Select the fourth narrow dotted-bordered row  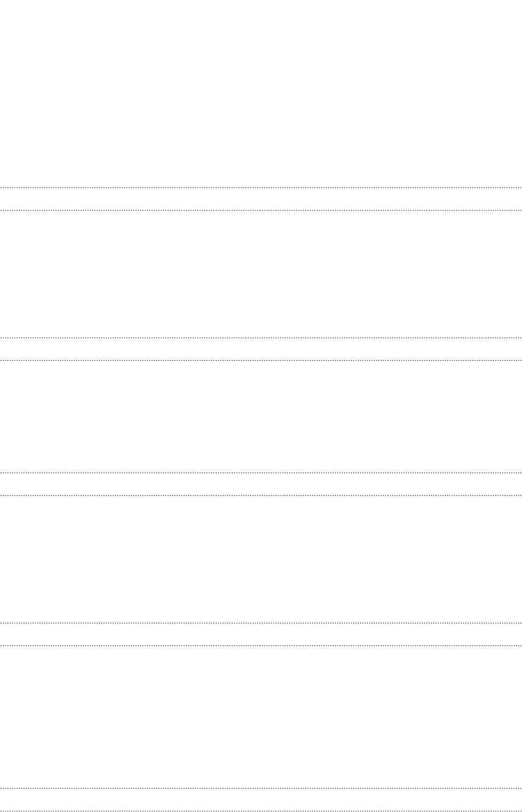coord(261,634)
